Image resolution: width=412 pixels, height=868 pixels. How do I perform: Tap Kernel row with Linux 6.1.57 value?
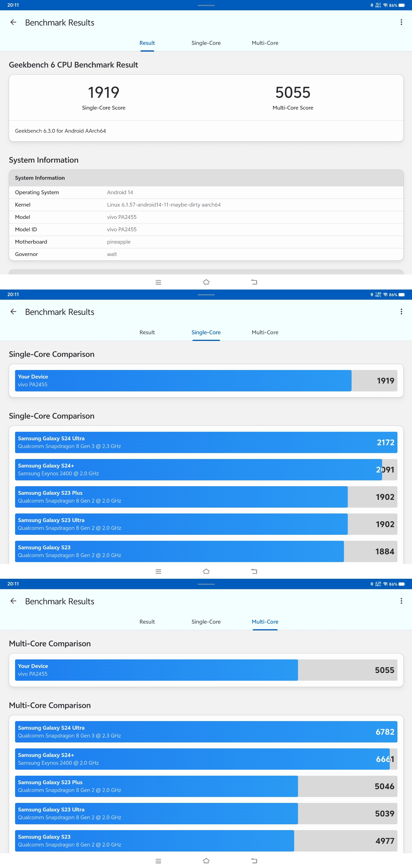pos(206,205)
